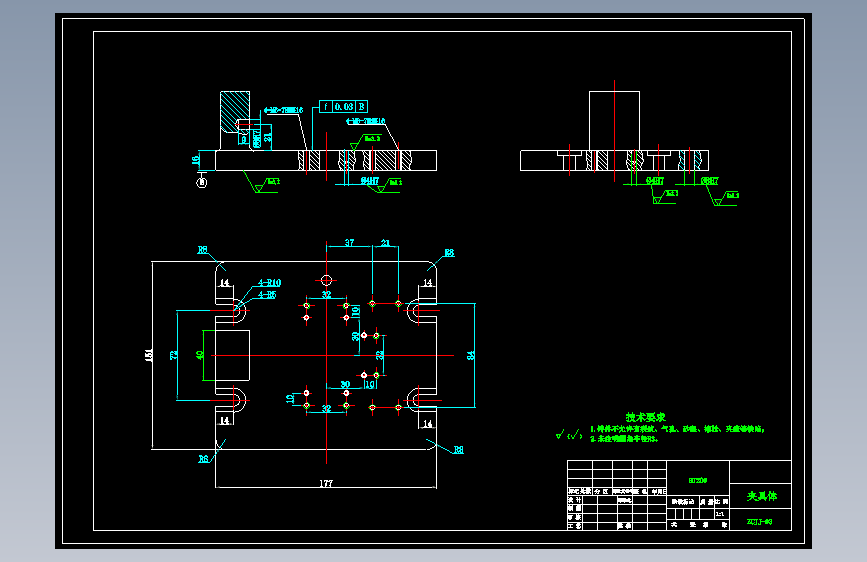Select the 4-R5 radius callout
Viewport: 867px width, 562px height.
coord(267,294)
